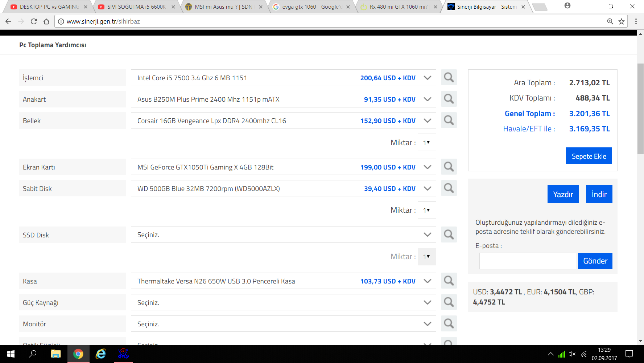Click the E-posta input field
The height and width of the screenshot is (363, 644).
528,261
